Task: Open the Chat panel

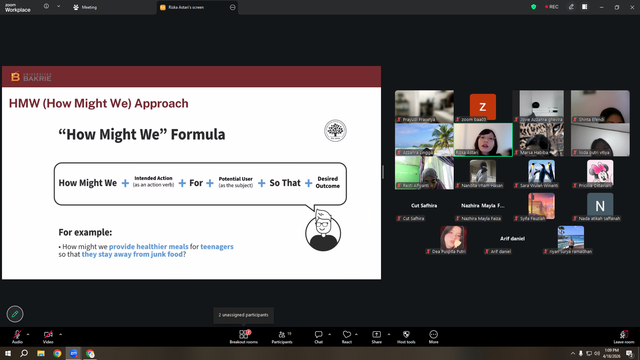Action: [x=318, y=337]
